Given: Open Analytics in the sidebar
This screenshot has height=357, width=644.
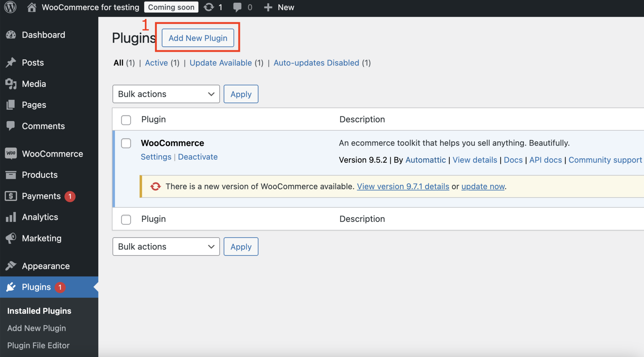Looking at the screenshot, I should 40,217.
